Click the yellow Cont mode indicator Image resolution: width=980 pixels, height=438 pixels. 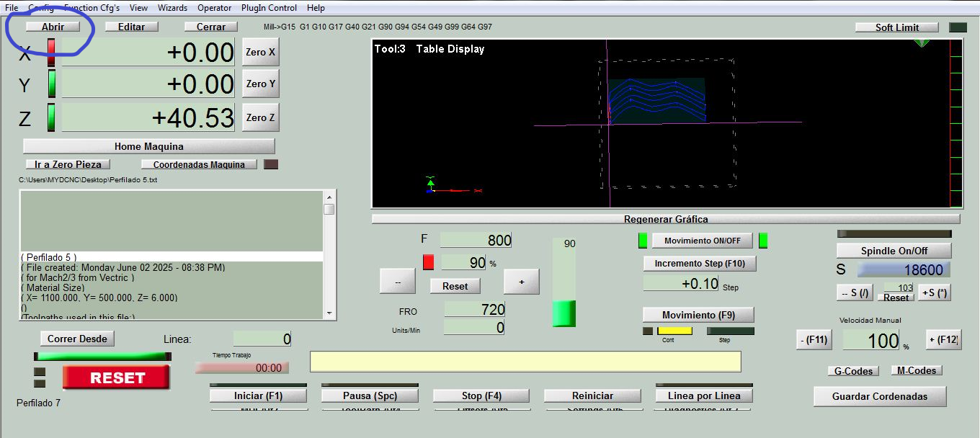(x=674, y=331)
